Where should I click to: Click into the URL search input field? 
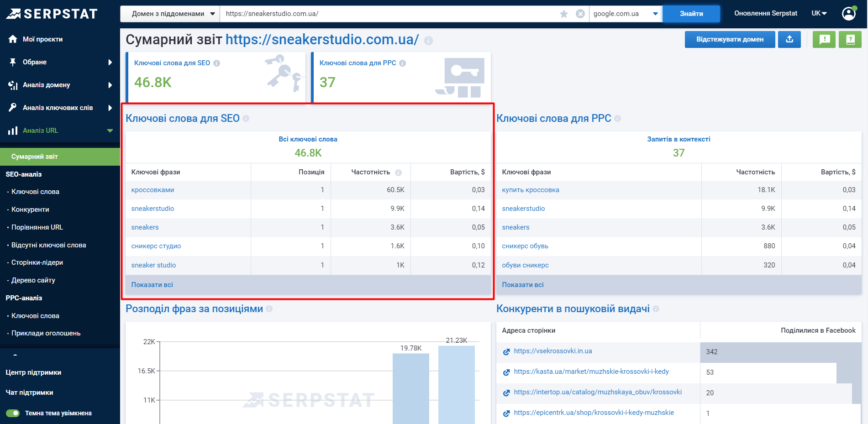coord(388,14)
